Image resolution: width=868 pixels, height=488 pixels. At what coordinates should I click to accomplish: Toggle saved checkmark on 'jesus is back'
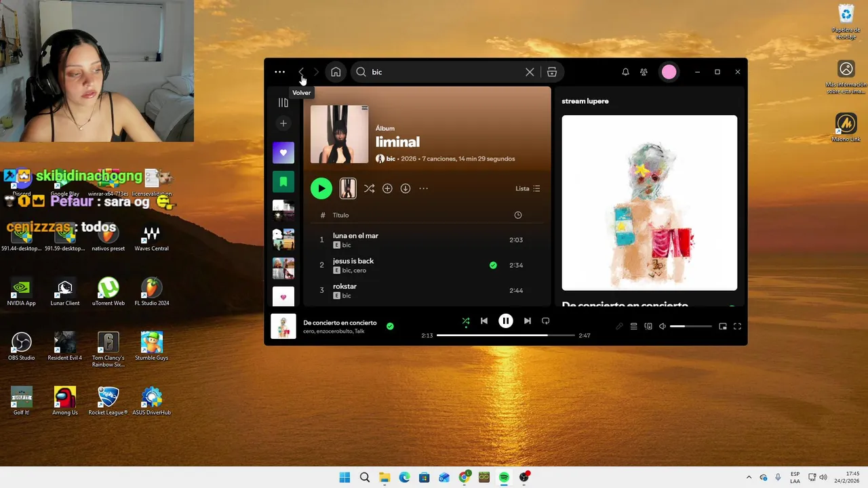pos(493,265)
